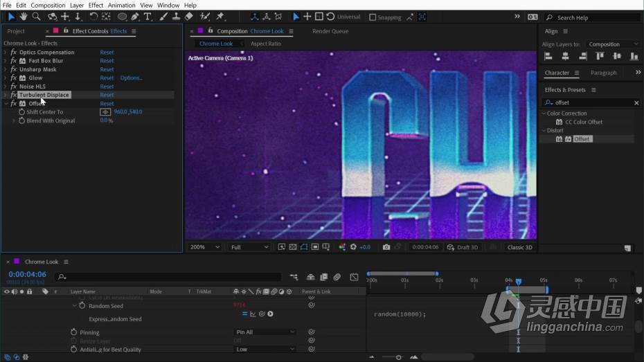Image resolution: width=644 pixels, height=362 pixels.
Task: Toggle the Turbulent Displace fx switch
Action: point(14,95)
